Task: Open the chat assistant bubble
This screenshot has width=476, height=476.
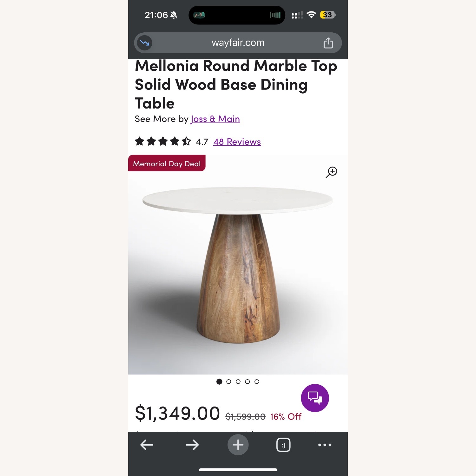Action: (x=315, y=398)
